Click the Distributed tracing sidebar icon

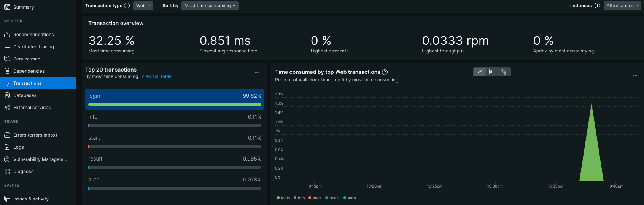tap(7, 47)
